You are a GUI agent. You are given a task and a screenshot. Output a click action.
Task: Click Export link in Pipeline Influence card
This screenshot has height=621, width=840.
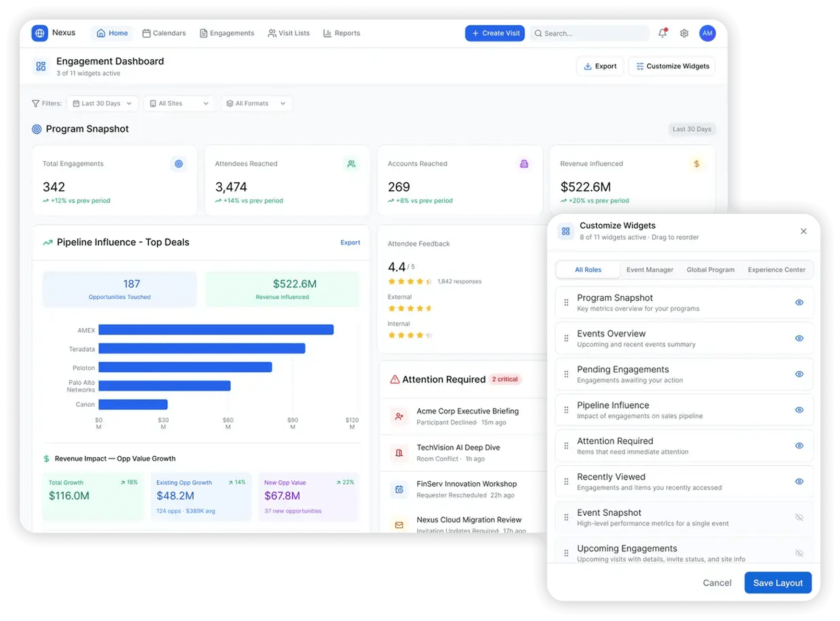(x=350, y=243)
